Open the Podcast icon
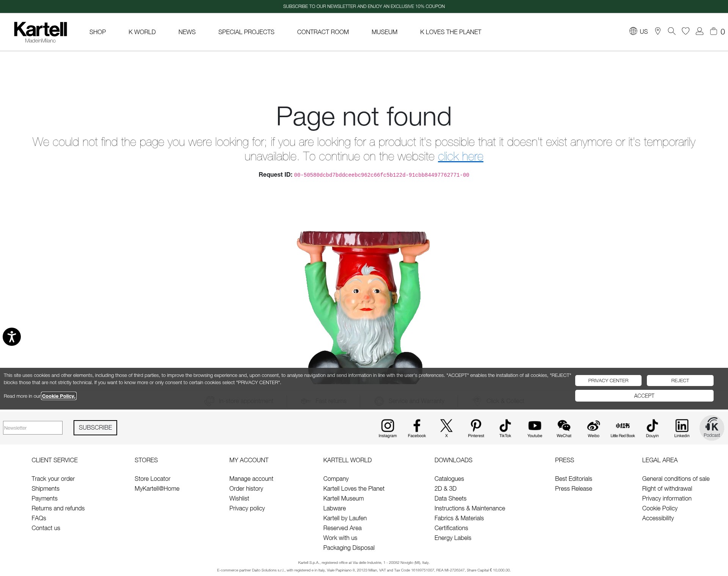This screenshot has height=576, width=728. point(712,427)
